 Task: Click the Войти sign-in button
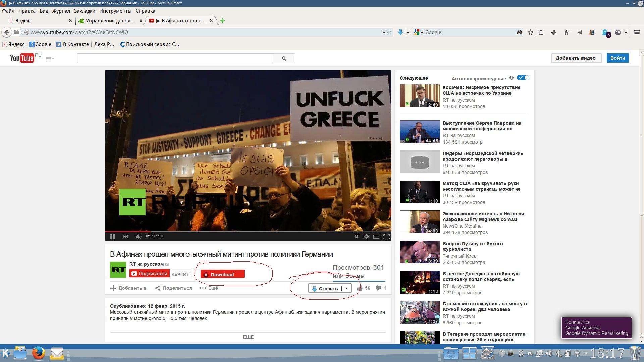pos(618,58)
